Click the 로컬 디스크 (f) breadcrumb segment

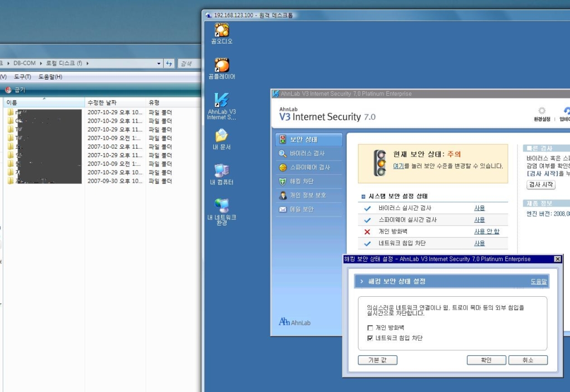64,63
